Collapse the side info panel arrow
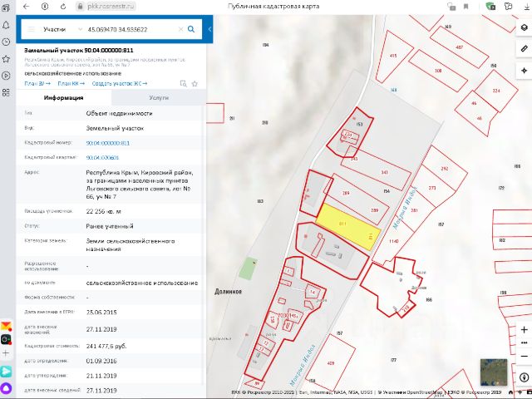Viewport: 532px width, 399px height. click(209, 29)
